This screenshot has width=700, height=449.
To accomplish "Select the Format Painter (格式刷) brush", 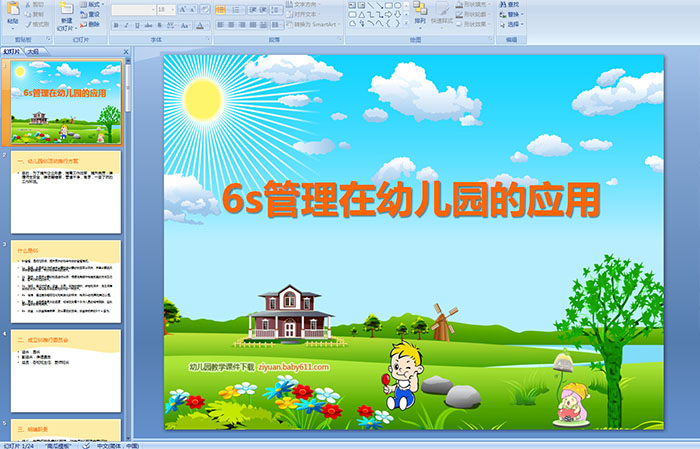I will coord(37,24).
